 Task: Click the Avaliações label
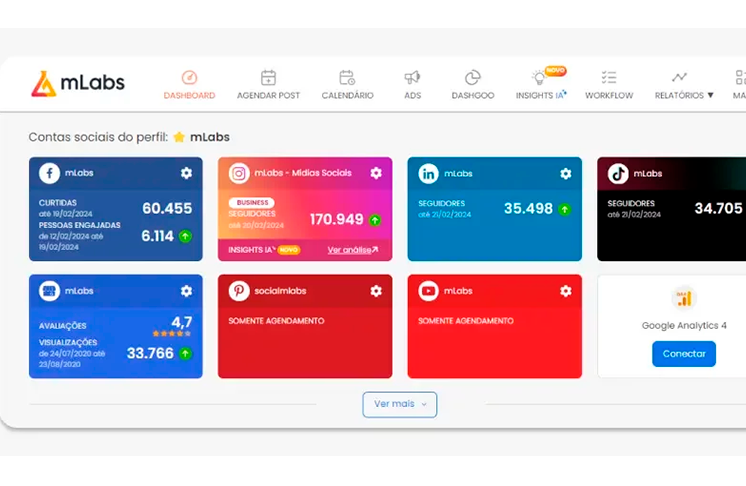click(62, 326)
